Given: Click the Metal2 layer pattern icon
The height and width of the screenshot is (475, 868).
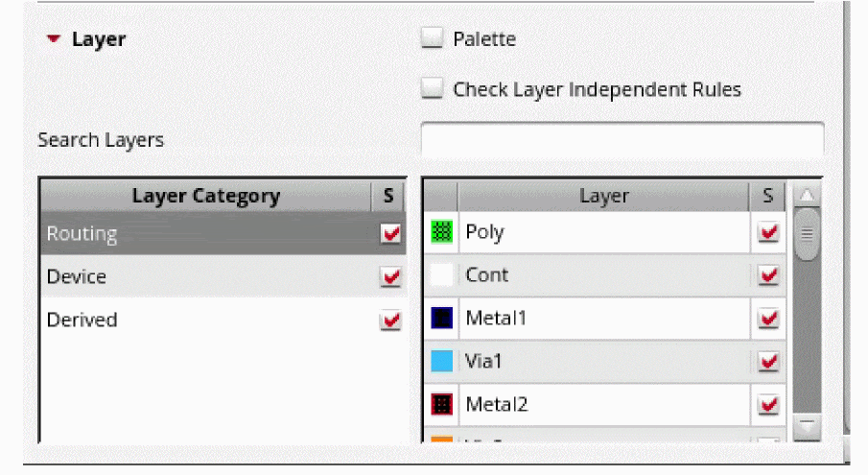Looking at the screenshot, I should 442,404.
